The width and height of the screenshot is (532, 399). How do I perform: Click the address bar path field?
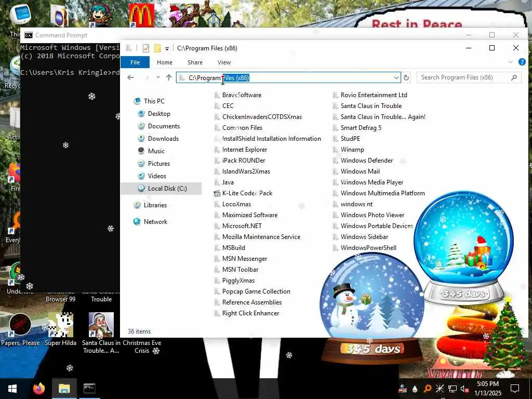point(288,78)
